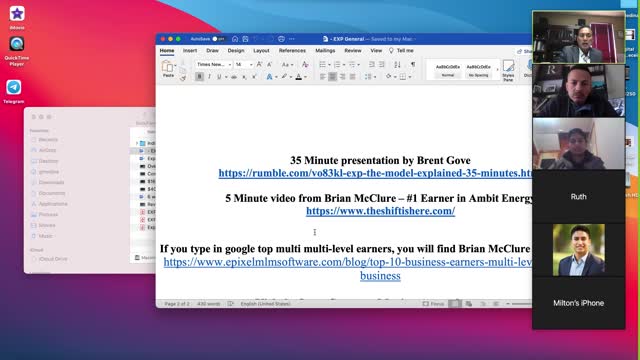640x360 pixels.
Task: Toggle subscript formatting
Action: (244, 77)
